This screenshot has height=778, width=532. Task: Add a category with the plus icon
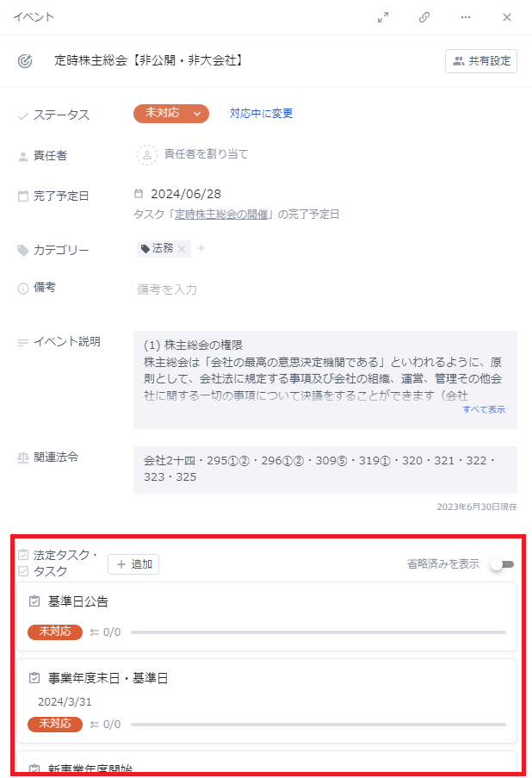[201, 248]
